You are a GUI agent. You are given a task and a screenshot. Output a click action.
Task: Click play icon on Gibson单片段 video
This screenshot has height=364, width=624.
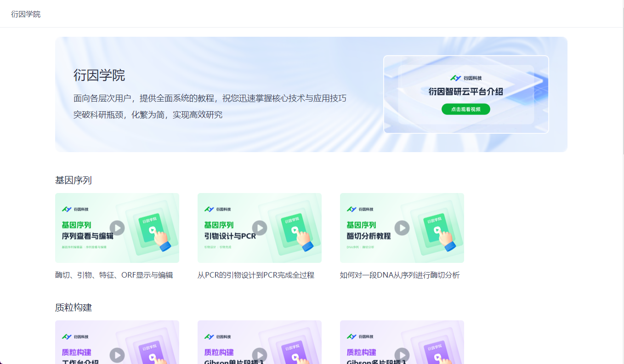(260, 355)
